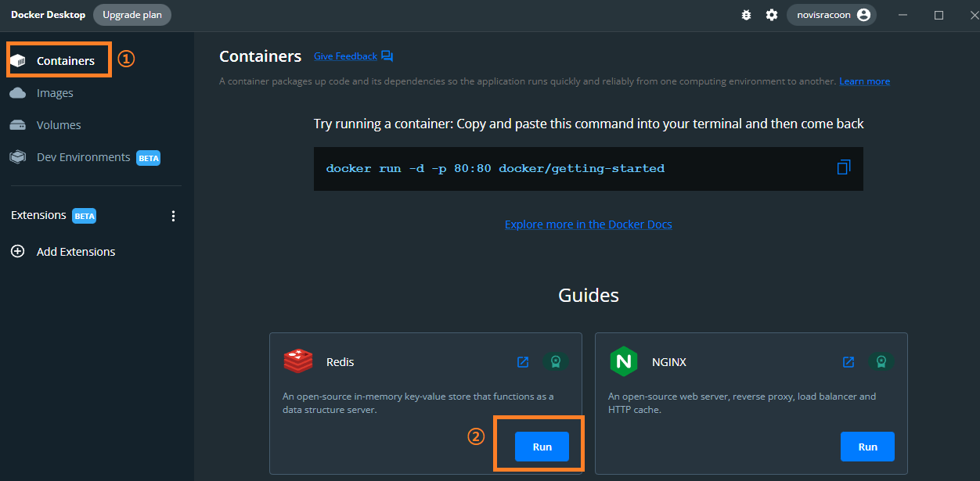Click the Upgrade plan button
980x481 pixels.
click(x=132, y=15)
